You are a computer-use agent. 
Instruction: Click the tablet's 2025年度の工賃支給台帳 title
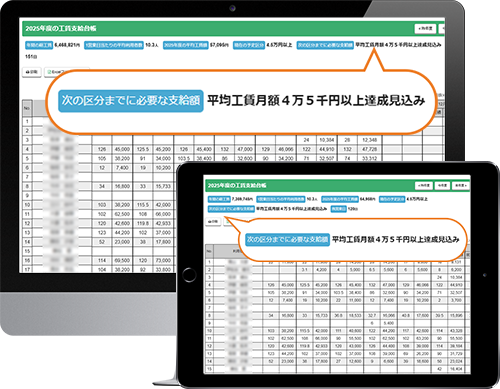[x=237, y=185]
